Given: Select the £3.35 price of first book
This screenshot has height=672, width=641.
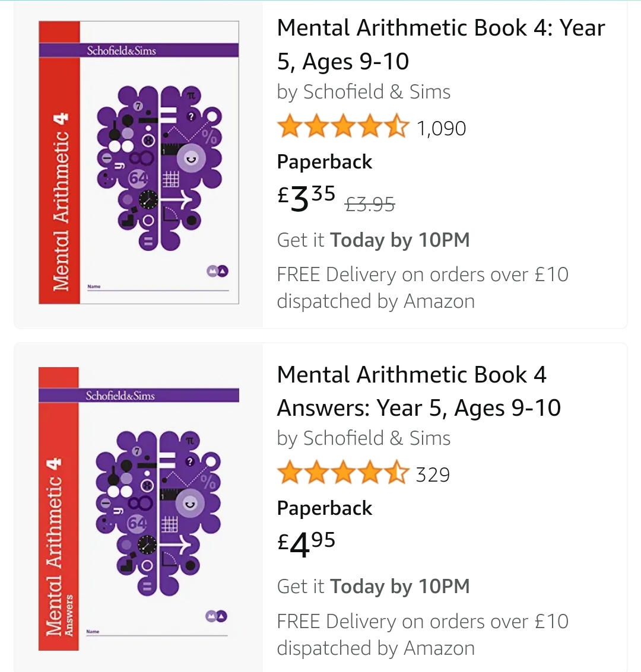Looking at the screenshot, I should 306,198.
